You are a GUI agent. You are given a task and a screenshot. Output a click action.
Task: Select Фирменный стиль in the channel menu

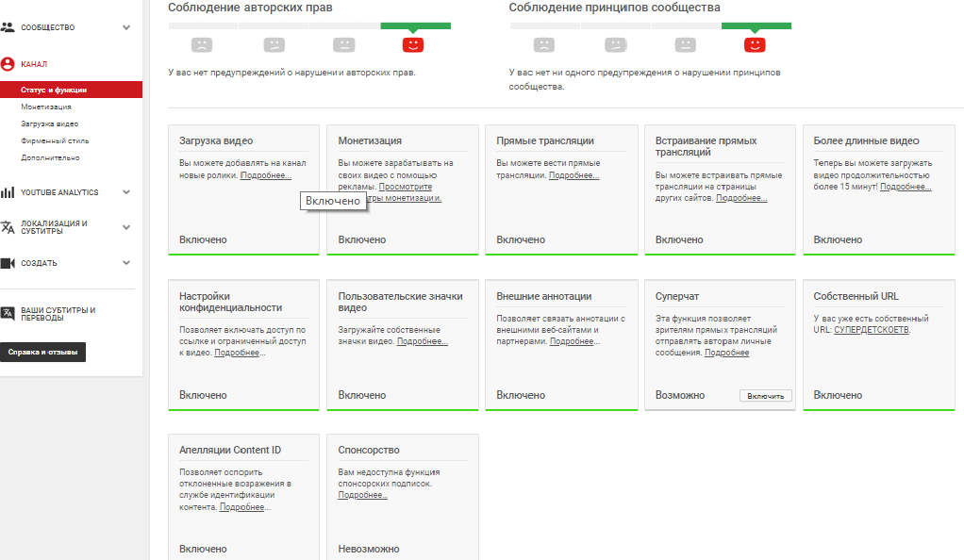coord(55,140)
